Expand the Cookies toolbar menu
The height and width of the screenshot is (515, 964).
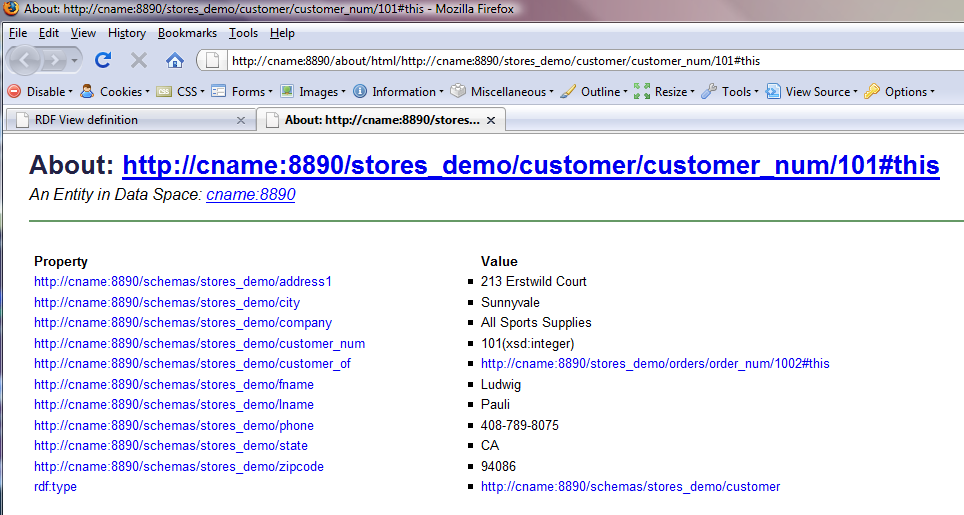click(115, 91)
